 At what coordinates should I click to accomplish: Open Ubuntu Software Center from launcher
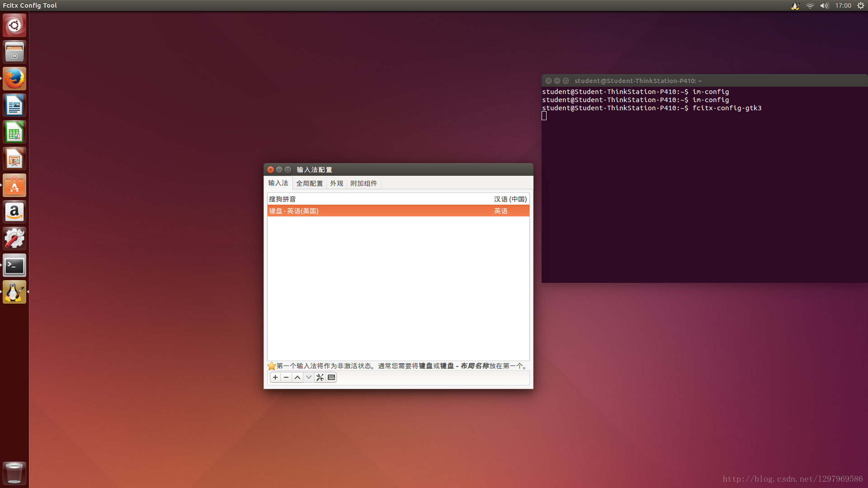pyautogui.click(x=14, y=185)
